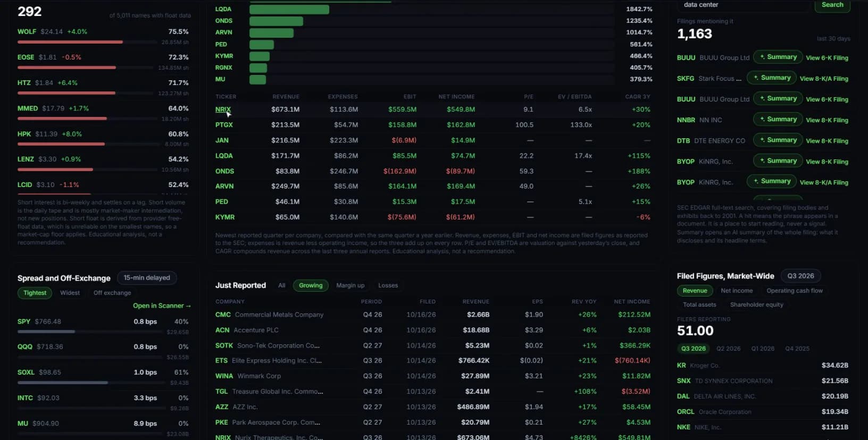Open the Summary for BYOP's 8-K/A filing

click(x=772, y=181)
